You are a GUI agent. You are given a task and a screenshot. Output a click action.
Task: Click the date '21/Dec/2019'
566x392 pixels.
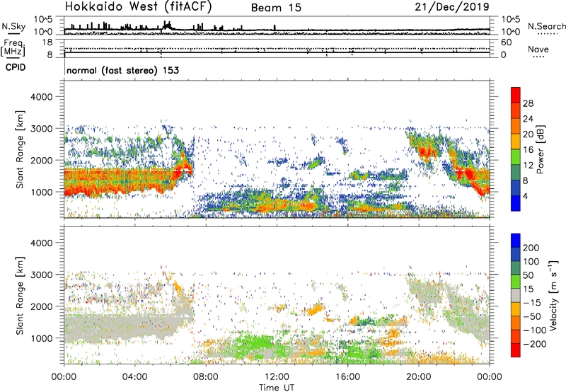click(x=452, y=6)
